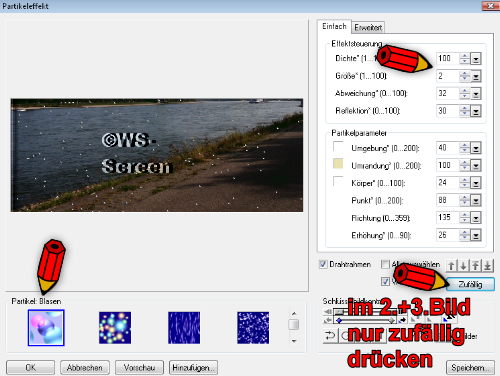The image size is (500, 376).
Task: Toggle the checked checkbox beside the Zufällig button
Action: (x=385, y=282)
